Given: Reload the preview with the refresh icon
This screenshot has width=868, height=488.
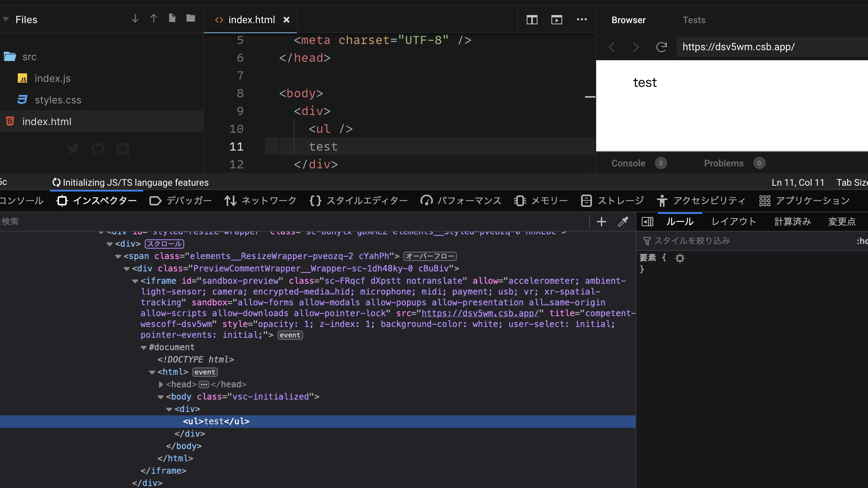Looking at the screenshot, I should pyautogui.click(x=661, y=47).
